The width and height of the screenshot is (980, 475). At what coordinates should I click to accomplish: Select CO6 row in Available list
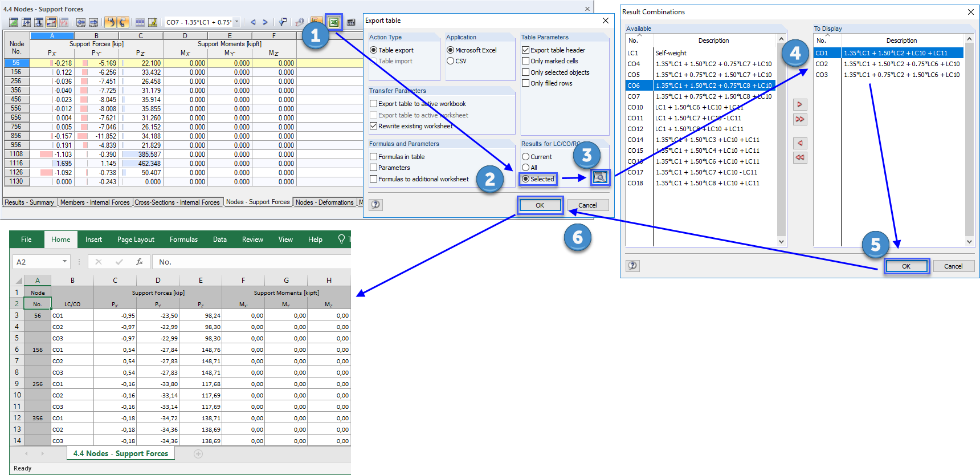(700, 86)
